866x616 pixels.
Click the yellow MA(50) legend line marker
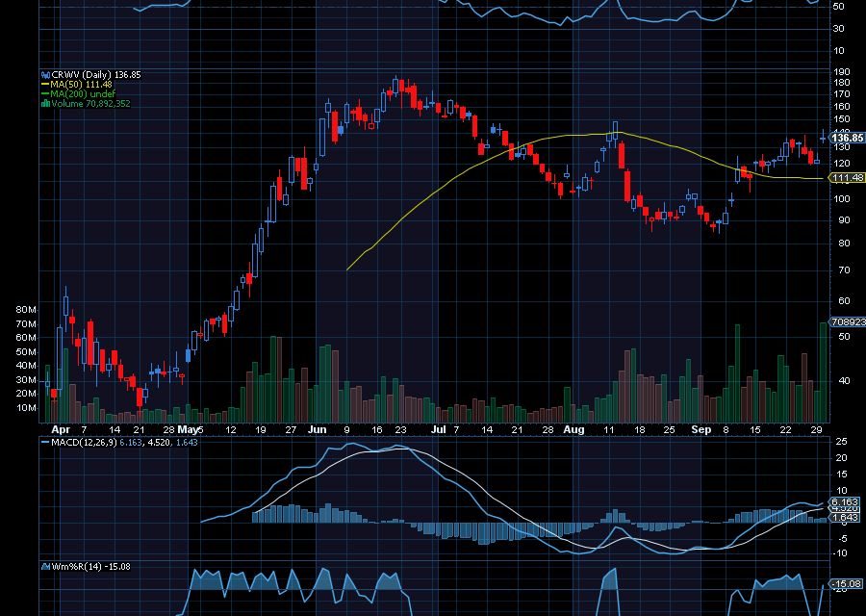44,84
